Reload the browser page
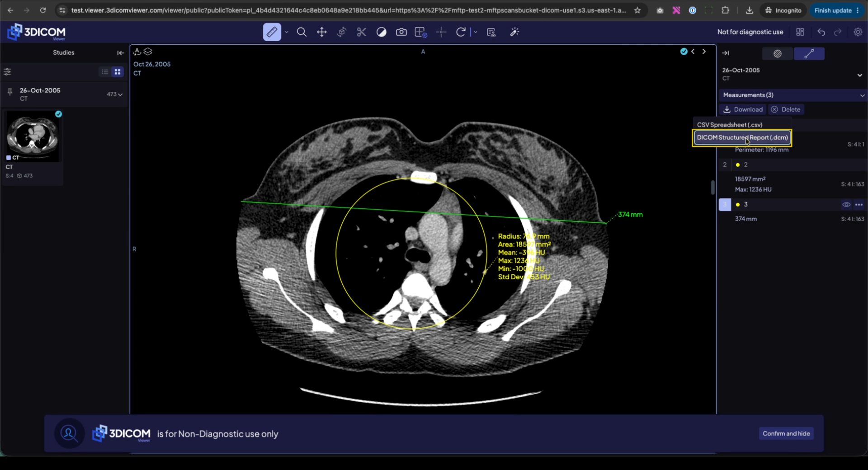Image resolution: width=868 pixels, height=470 pixels. tap(43, 10)
